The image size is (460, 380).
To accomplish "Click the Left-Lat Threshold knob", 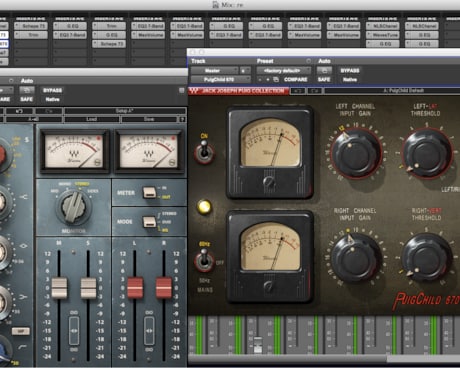I will [x=428, y=154].
